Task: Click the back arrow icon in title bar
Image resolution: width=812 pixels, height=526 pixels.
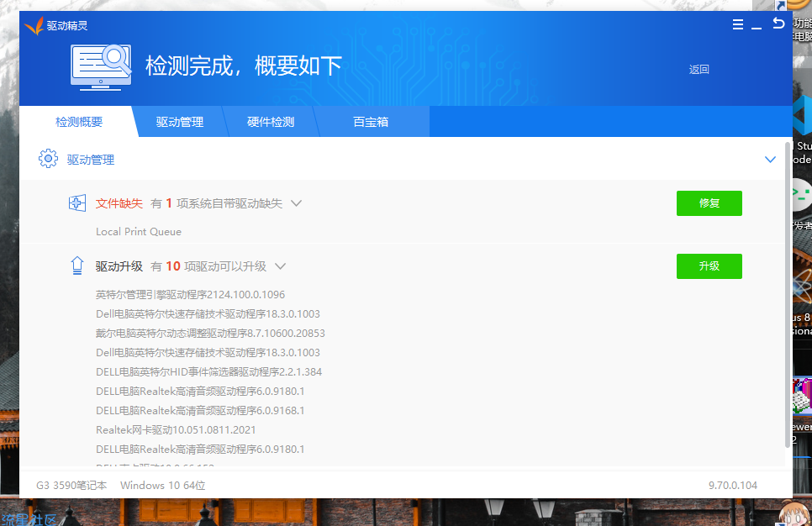Action: [x=778, y=24]
